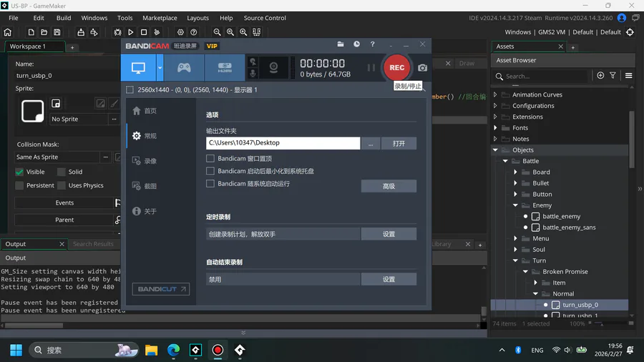Toggle the Uses Physics checkbox

coord(62,185)
